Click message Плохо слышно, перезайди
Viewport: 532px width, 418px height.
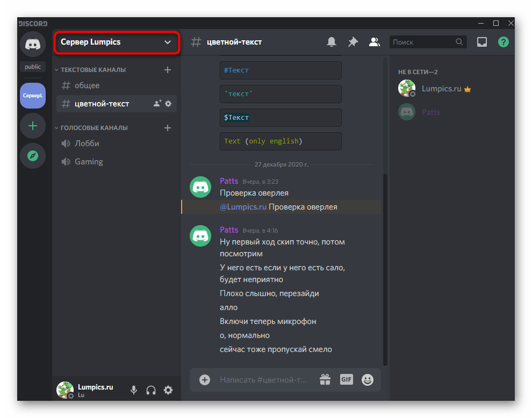(x=269, y=293)
